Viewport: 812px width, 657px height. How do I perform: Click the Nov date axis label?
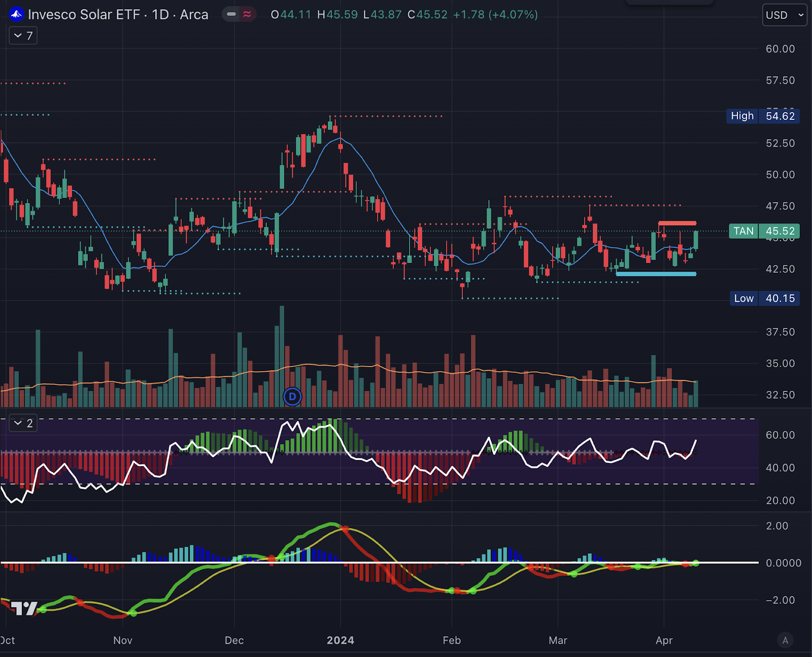[123, 640]
